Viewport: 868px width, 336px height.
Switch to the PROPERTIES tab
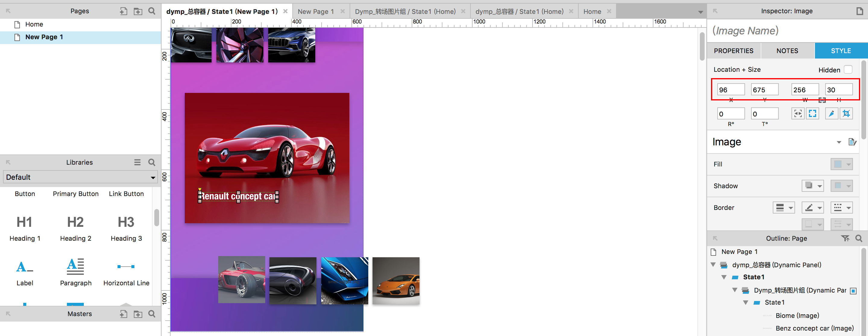[734, 51]
